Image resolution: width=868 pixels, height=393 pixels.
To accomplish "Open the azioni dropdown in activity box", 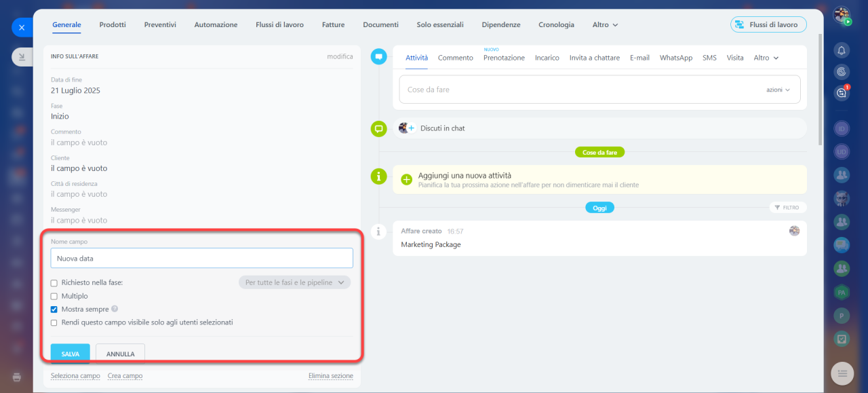I will coord(778,90).
